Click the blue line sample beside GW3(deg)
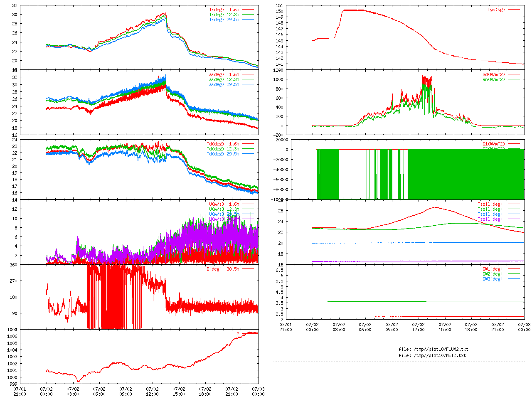 pyautogui.click(x=514, y=279)
